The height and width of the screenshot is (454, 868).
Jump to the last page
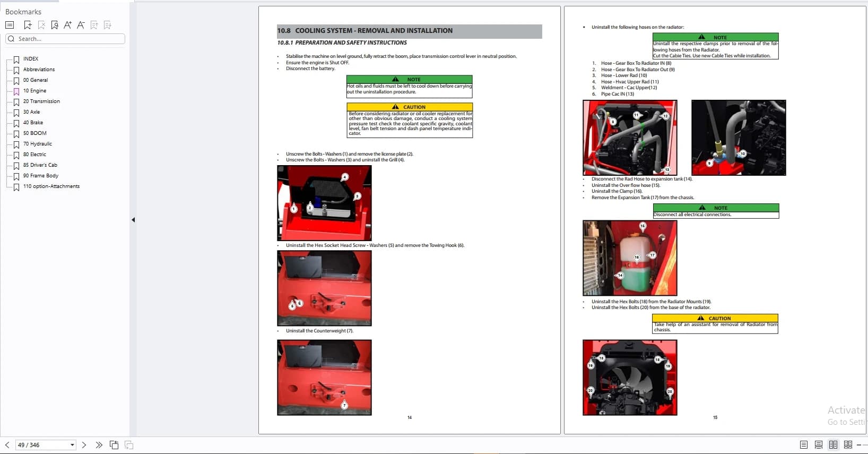[x=99, y=445]
